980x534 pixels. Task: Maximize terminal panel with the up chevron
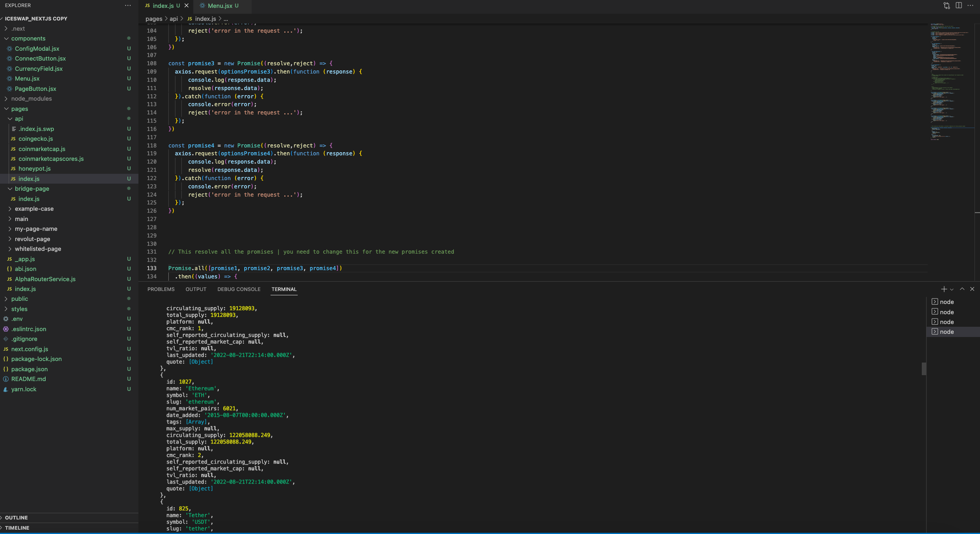(x=962, y=289)
